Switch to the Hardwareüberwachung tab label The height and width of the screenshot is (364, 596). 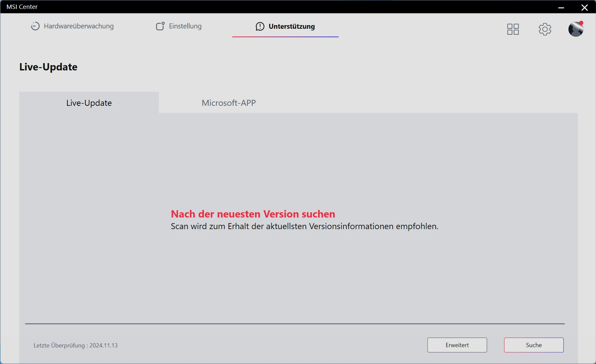coord(79,26)
